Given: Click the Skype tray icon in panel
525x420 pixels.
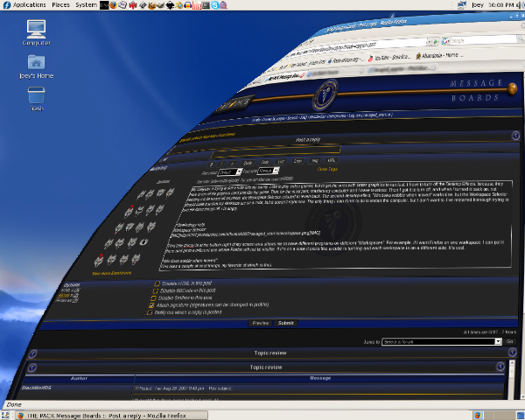Looking at the screenshot, I should coord(216,5).
